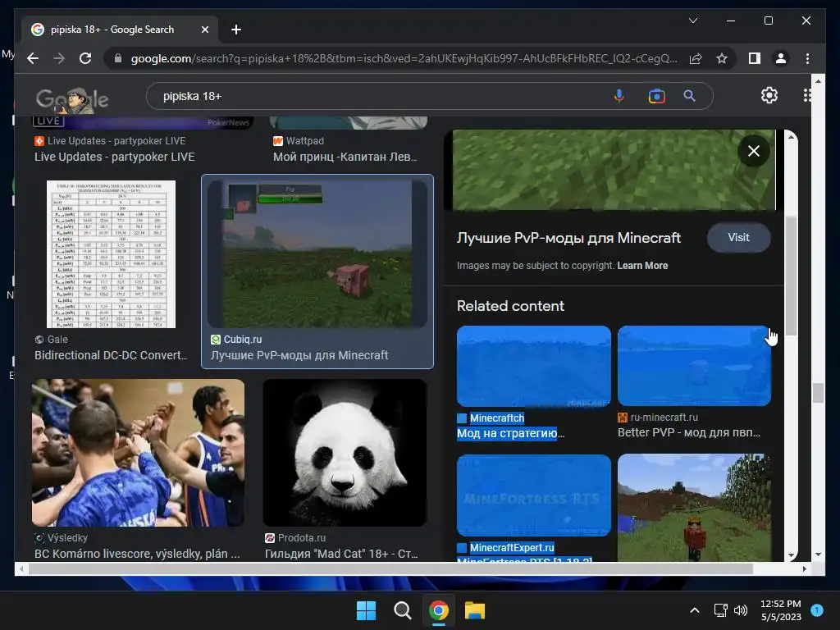
Task: Click the preview panel vertical scrollbar
Action: 791,276
